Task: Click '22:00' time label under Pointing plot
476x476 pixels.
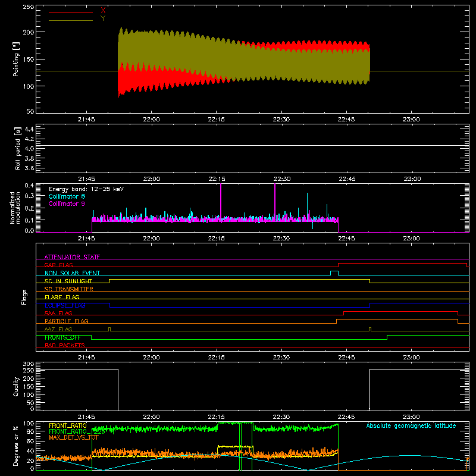Action: click(x=151, y=120)
